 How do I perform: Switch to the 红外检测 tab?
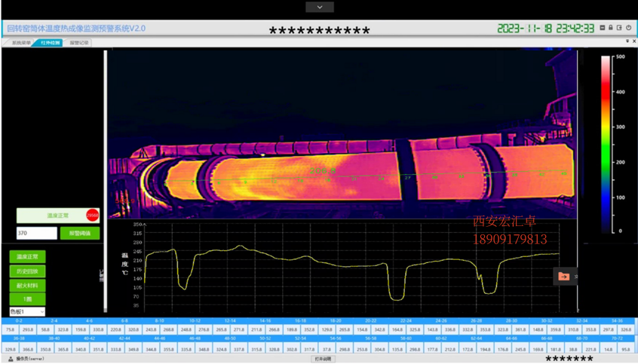pos(50,43)
